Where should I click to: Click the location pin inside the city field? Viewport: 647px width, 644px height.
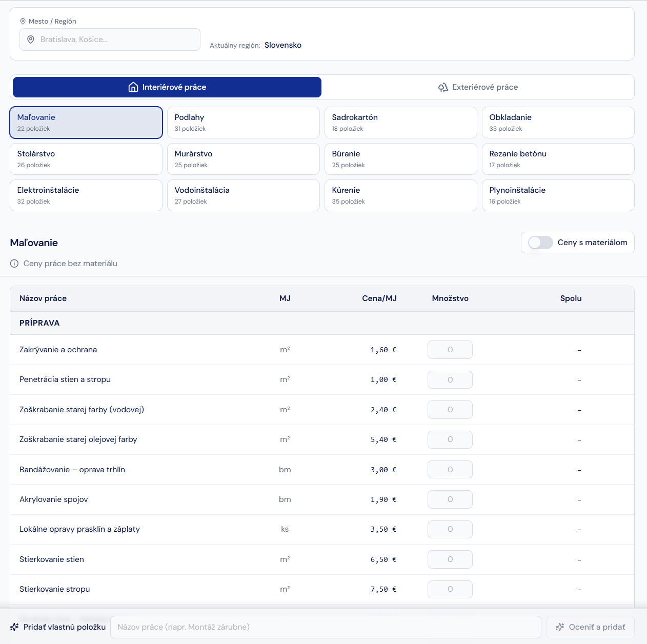pos(31,39)
